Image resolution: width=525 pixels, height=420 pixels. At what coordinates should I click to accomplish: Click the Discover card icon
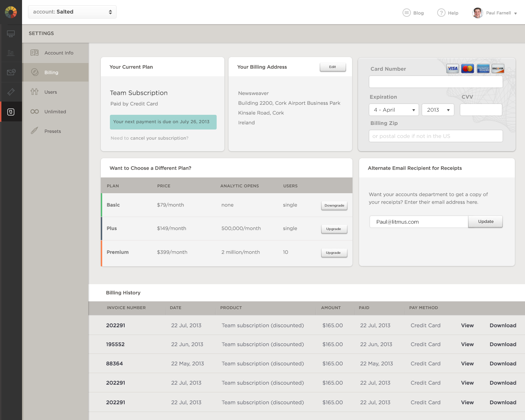(498, 69)
